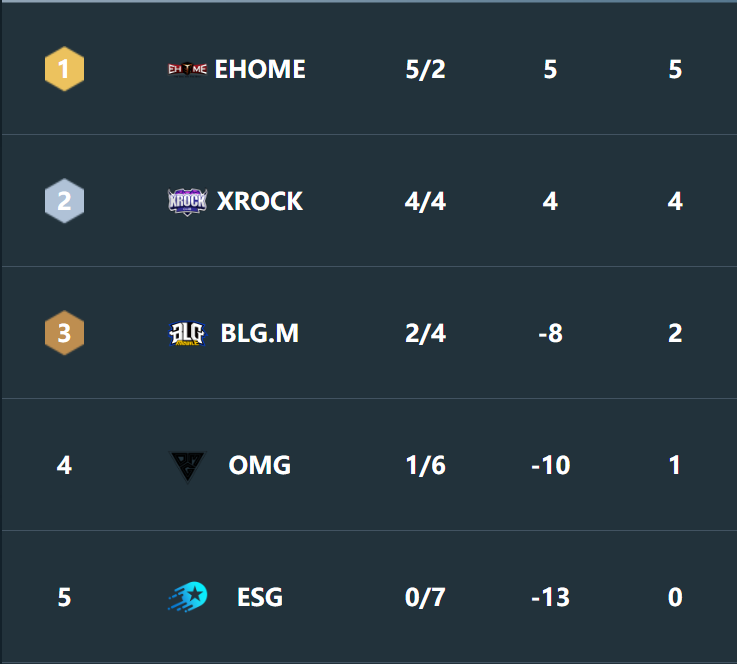Select EHOME's 5/2 record

coord(425,70)
